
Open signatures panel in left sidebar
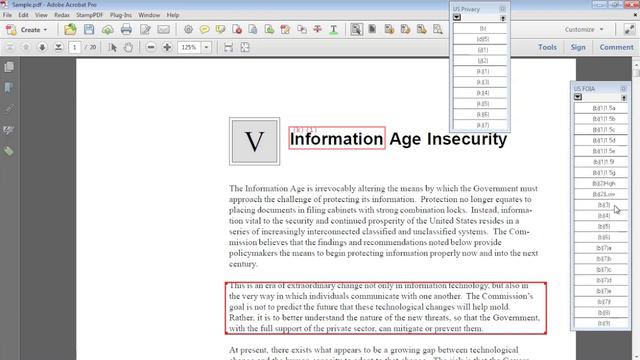click(9, 130)
